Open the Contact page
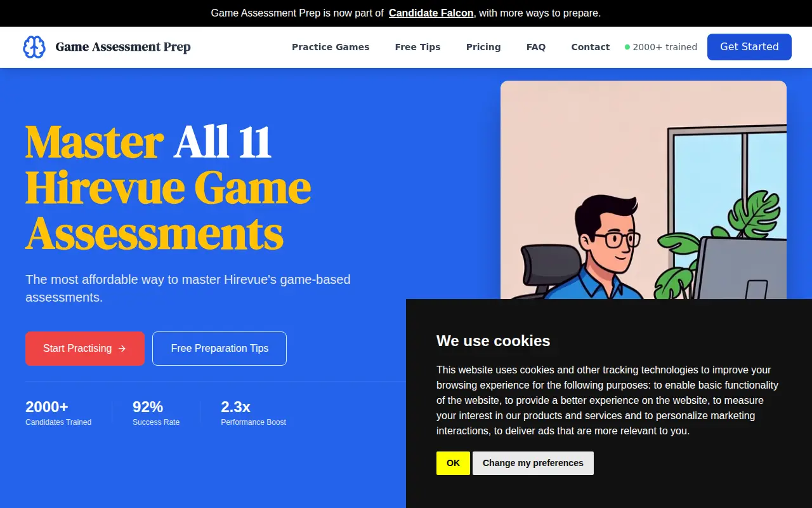This screenshot has width=812, height=508. coord(591,47)
